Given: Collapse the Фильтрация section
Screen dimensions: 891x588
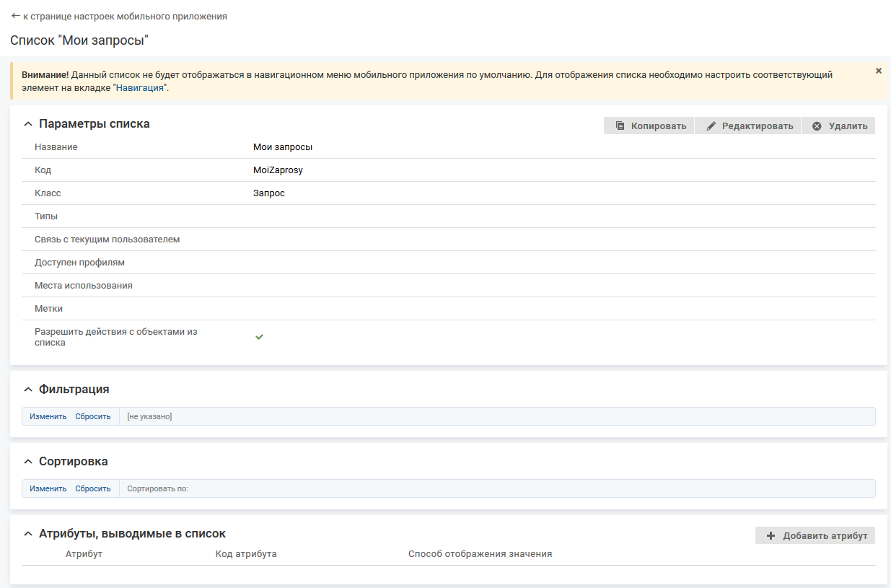Looking at the screenshot, I should [28, 390].
